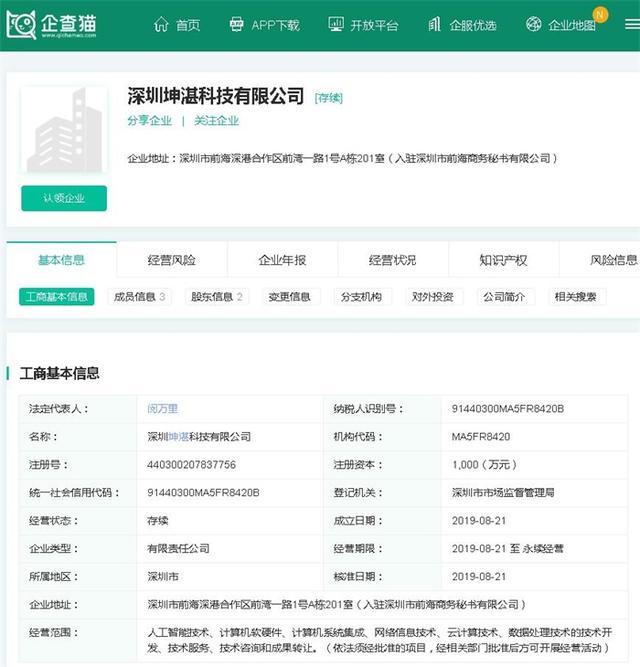Switch to the 企业年报 tab
This screenshot has height=667, width=640.
[282, 260]
